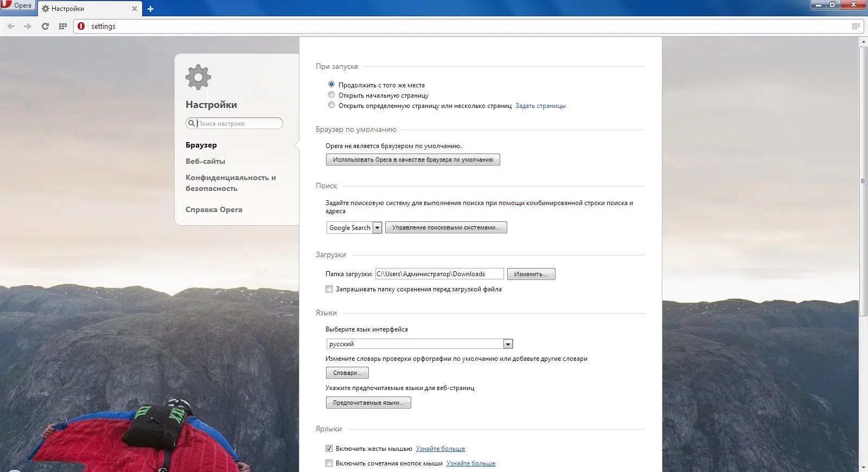Open Узнайте больше link for mouse gestures
The image size is (868, 472).
coord(441,449)
